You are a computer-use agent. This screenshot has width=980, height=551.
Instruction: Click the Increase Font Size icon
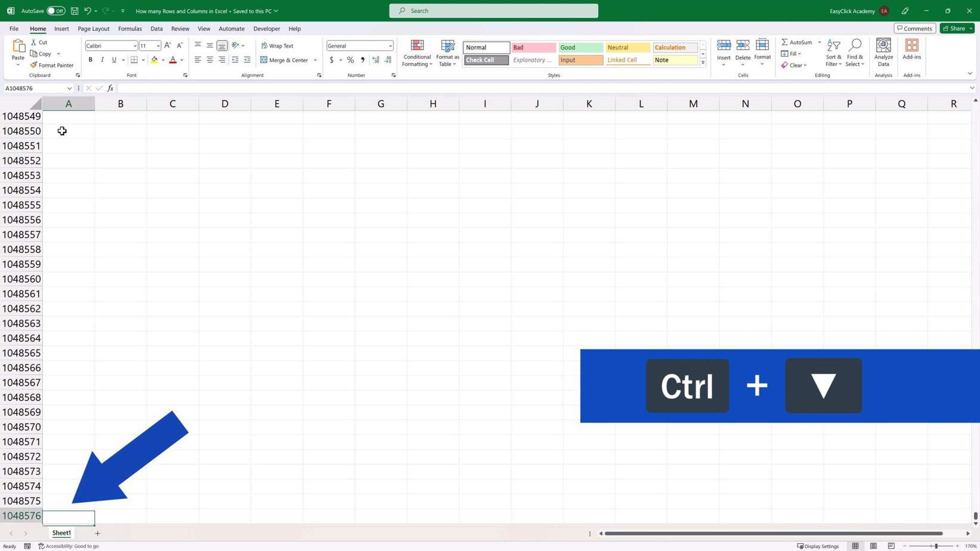[x=168, y=46]
